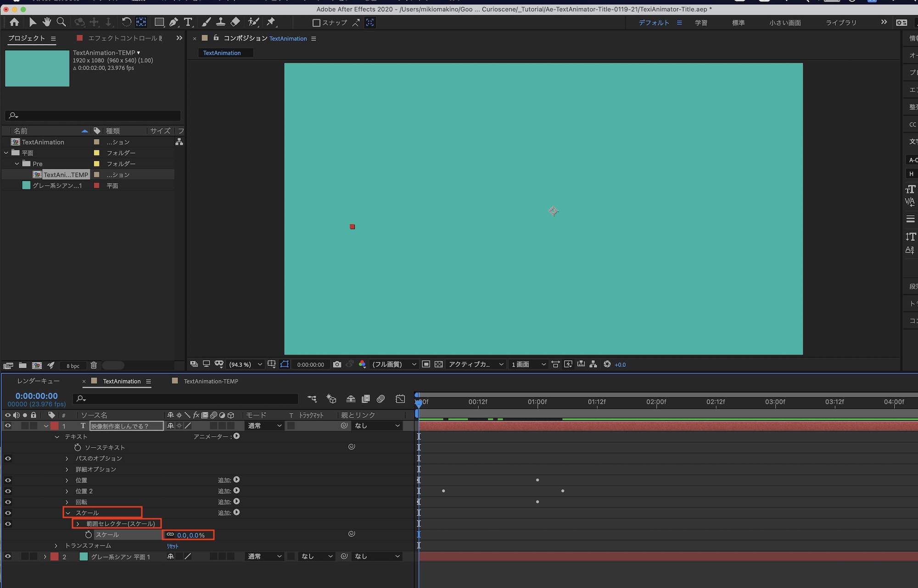Open the Home screen icon

14,22
